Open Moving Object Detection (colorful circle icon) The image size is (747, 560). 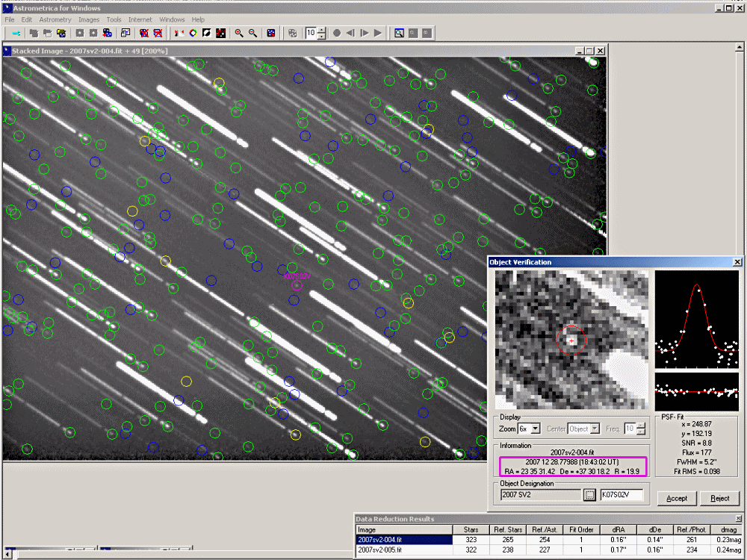(192, 33)
